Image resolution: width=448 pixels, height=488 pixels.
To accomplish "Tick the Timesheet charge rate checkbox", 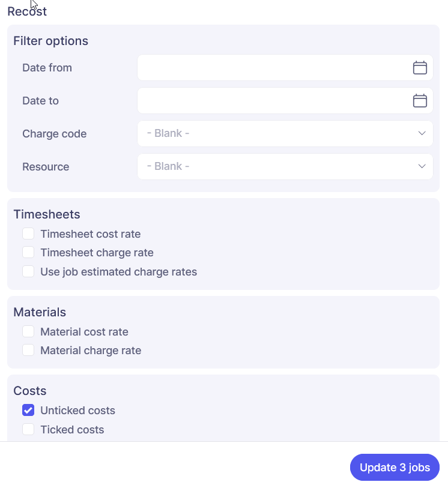I will point(28,253).
